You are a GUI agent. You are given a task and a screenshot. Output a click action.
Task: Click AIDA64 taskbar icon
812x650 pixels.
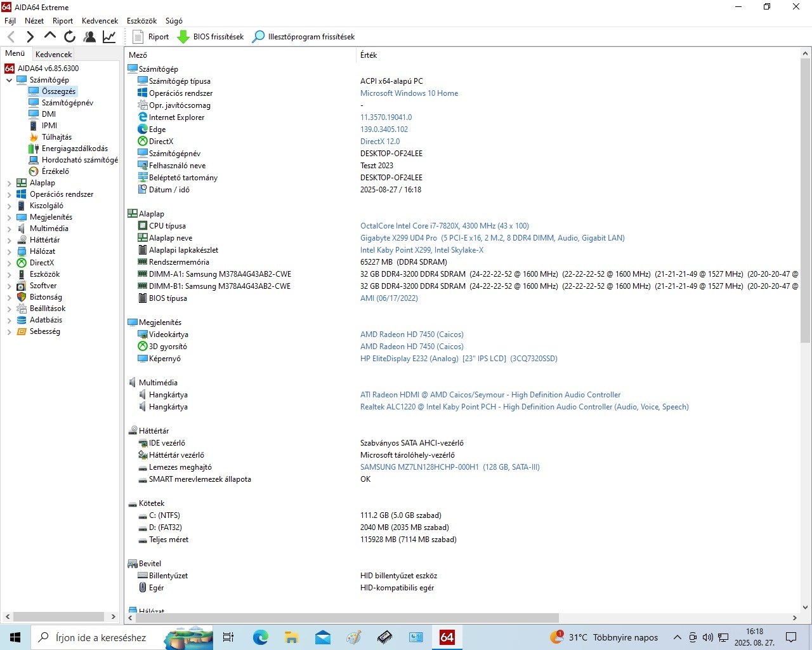[447, 637]
